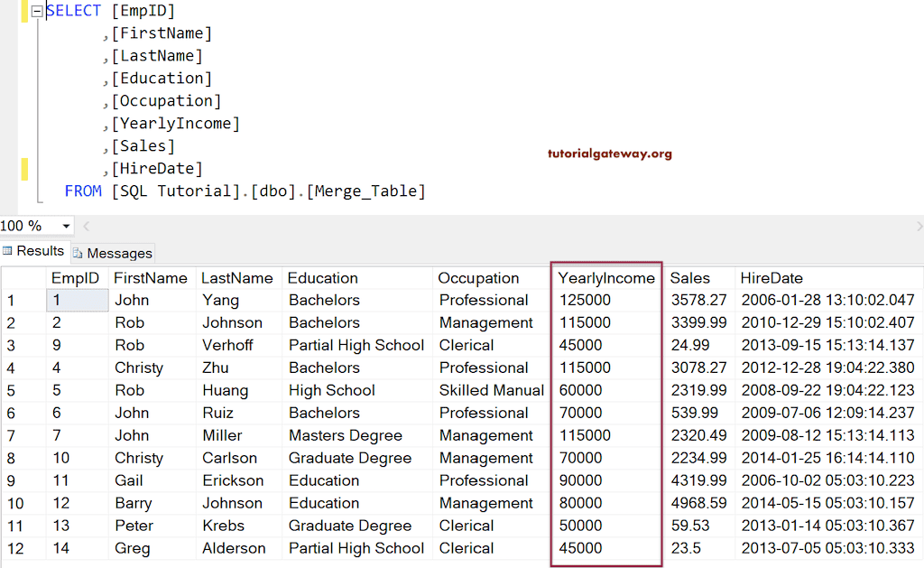
Task: Select the YearlyIncome column header
Action: tap(606, 277)
